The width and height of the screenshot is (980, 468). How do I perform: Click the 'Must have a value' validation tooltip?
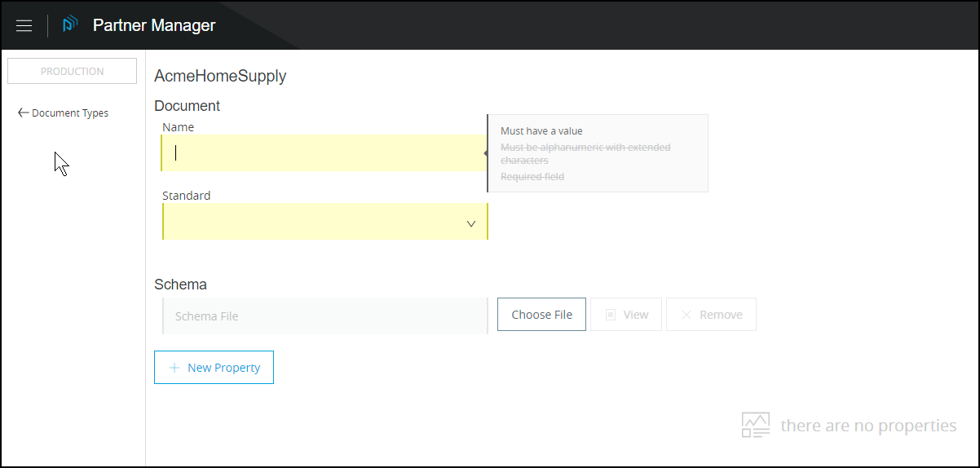click(x=541, y=131)
